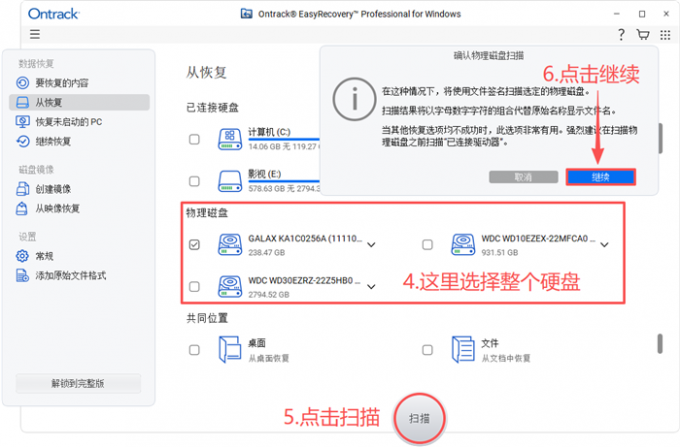
Task: Click the 计算机 (C:) usage bar
Action: pos(284,140)
